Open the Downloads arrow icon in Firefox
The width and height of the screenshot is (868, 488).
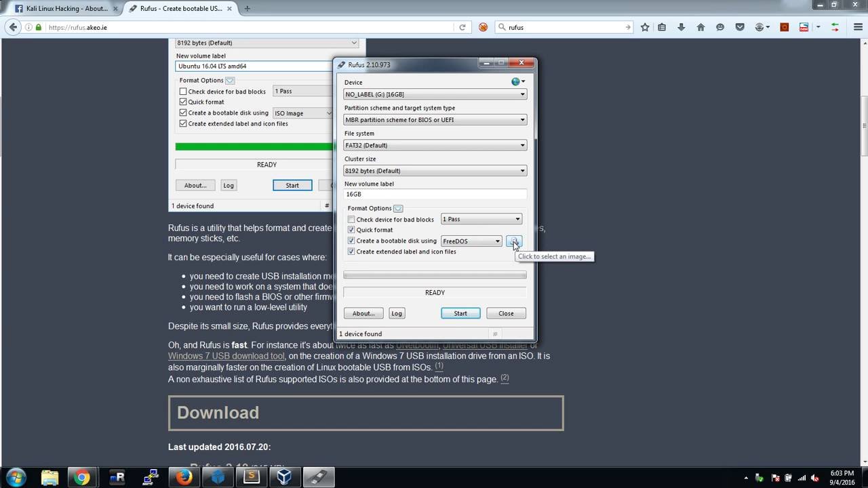[x=682, y=27]
